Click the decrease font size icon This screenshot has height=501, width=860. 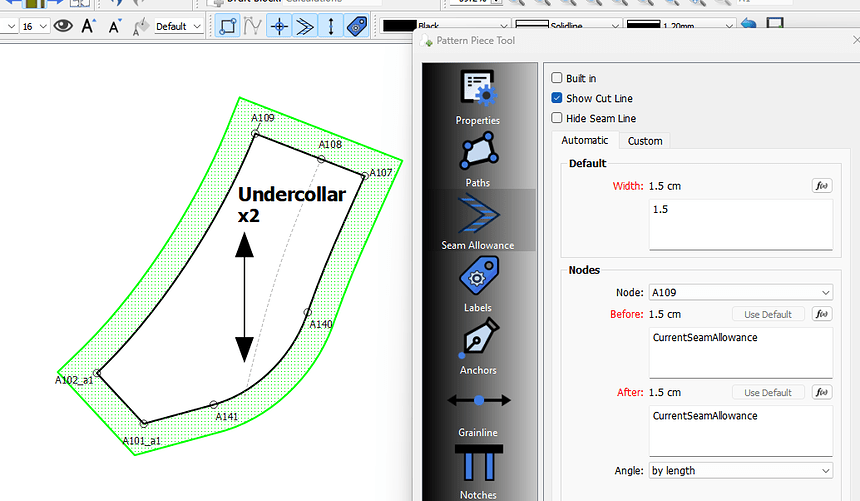click(114, 26)
